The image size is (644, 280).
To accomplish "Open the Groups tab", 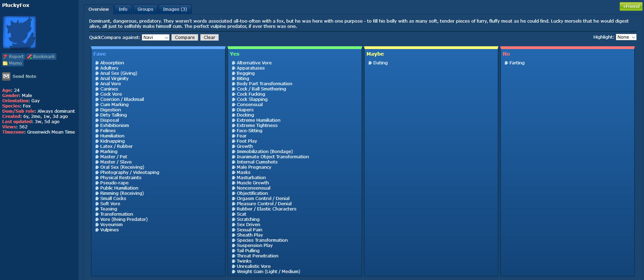I will point(145,9).
